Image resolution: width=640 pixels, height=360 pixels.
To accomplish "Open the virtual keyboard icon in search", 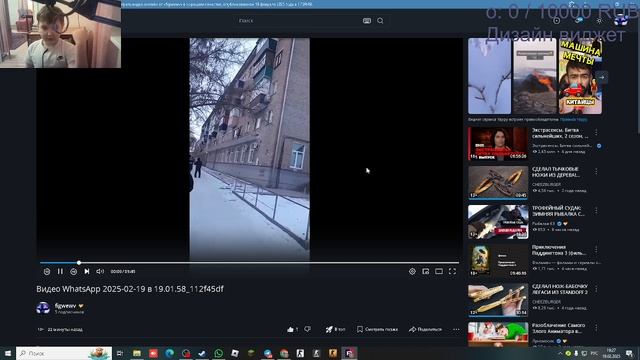I will click(367, 20).
